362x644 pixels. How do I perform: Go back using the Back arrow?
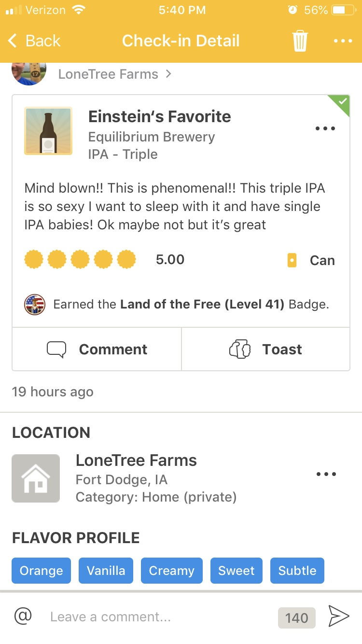click(35, 41)
